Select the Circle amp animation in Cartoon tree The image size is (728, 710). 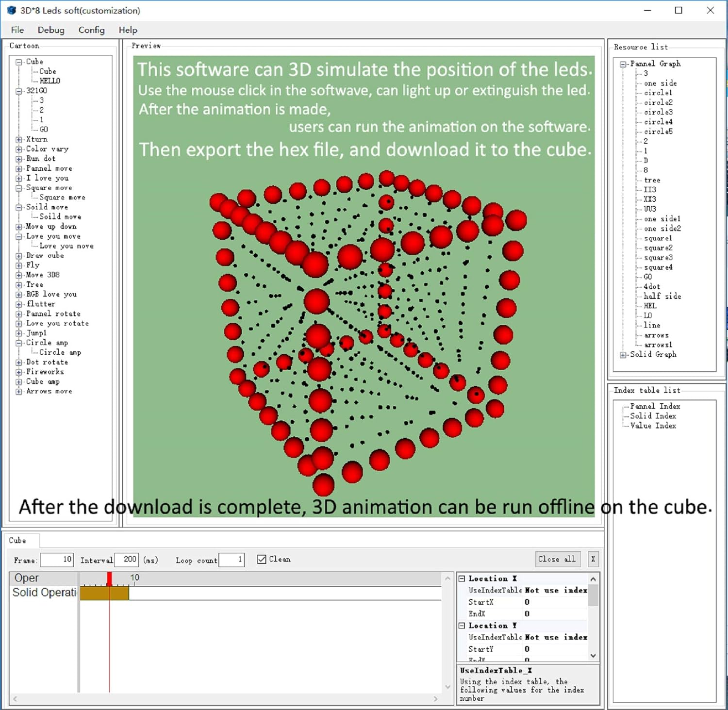47,343
